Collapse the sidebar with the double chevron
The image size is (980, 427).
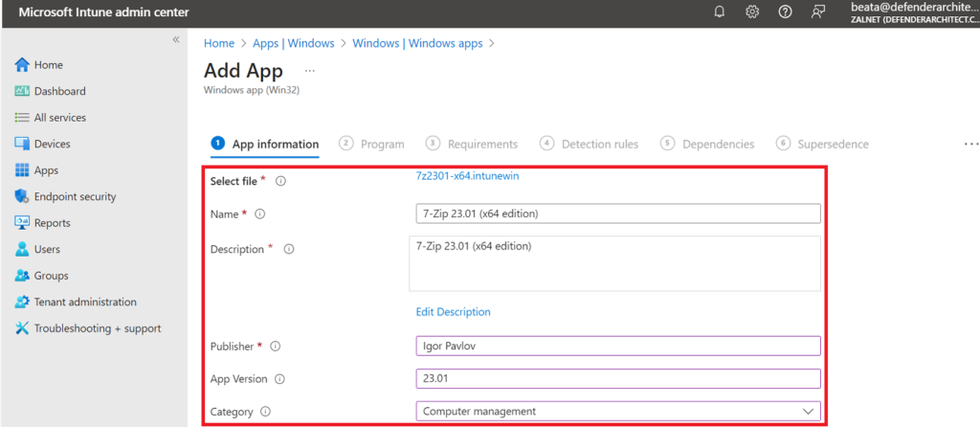pyautogui.click(x=176, y=39)
